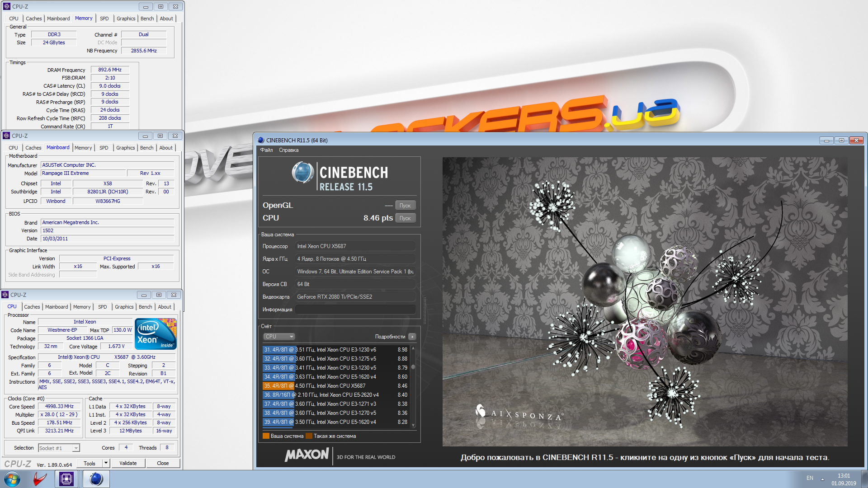Click the Model field Rampage III Extreme

coord(83,173)
